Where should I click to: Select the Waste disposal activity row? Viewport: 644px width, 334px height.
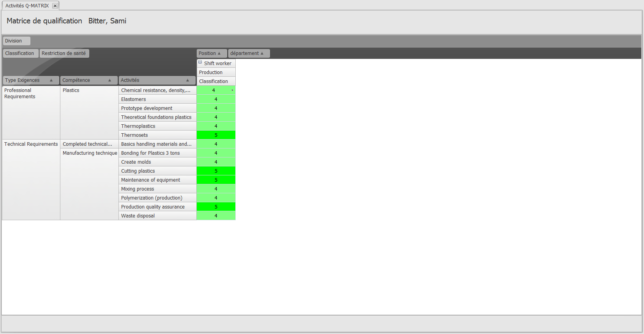pos(157,216)
